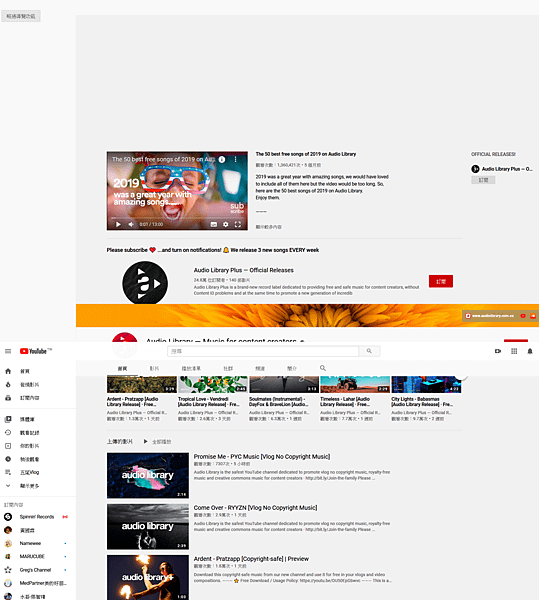Click the YouTube logo
539x600 pixels.
point(36,351)
